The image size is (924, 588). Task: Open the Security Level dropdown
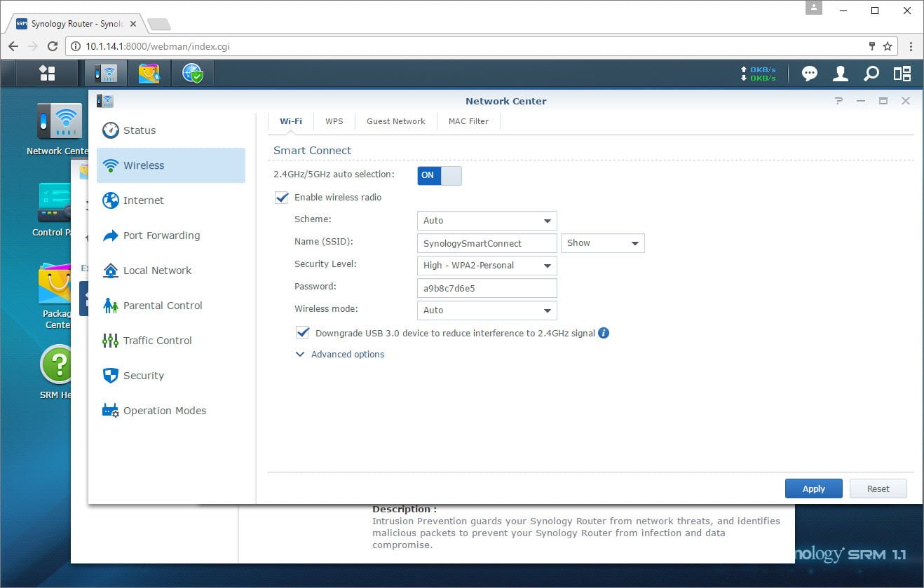tap(487, 265)
